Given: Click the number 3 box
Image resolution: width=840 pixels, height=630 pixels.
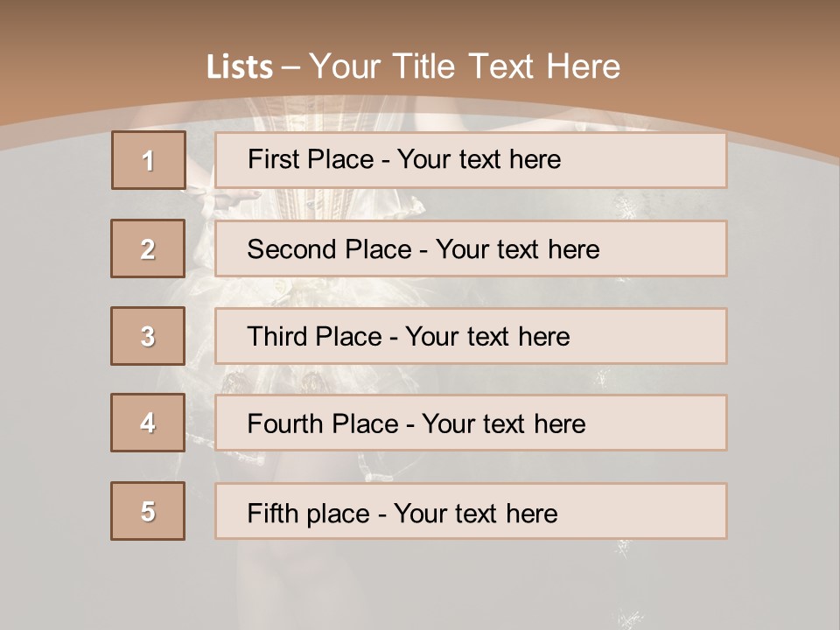Looking at the screenshot, I should pyautogui.click(x=148, y=336).
